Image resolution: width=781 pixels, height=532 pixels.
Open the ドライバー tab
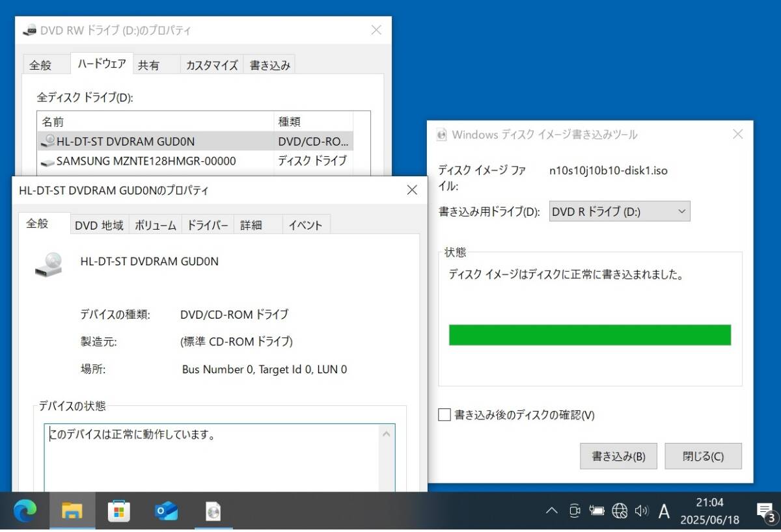pos(208,225)
